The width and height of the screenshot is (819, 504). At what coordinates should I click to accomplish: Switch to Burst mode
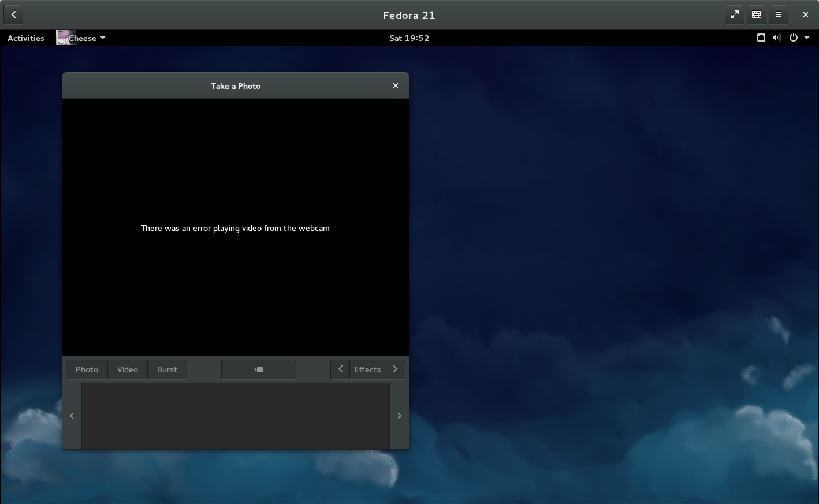click(167, 369)
